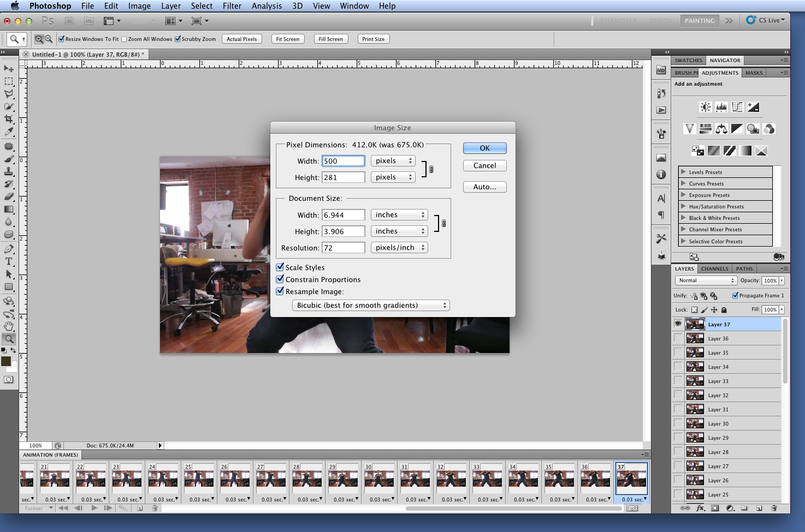
Task: Hide Layer 37 with eye icon
Action: 678,324
